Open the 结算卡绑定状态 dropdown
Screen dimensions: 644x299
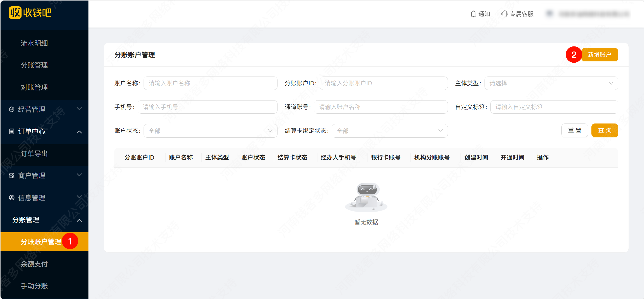click(x=389, y=131)
